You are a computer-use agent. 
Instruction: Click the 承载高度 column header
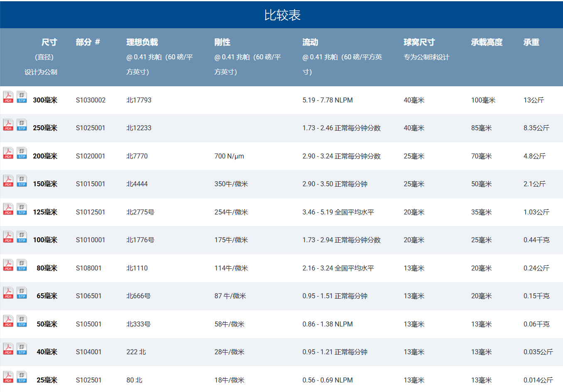pos(487,42)
